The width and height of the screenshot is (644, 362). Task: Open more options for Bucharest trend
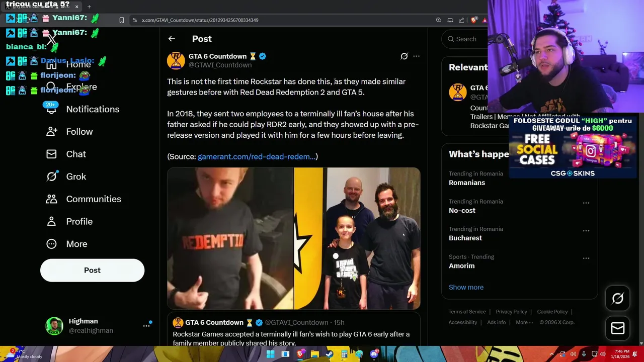tap(586, 231)
